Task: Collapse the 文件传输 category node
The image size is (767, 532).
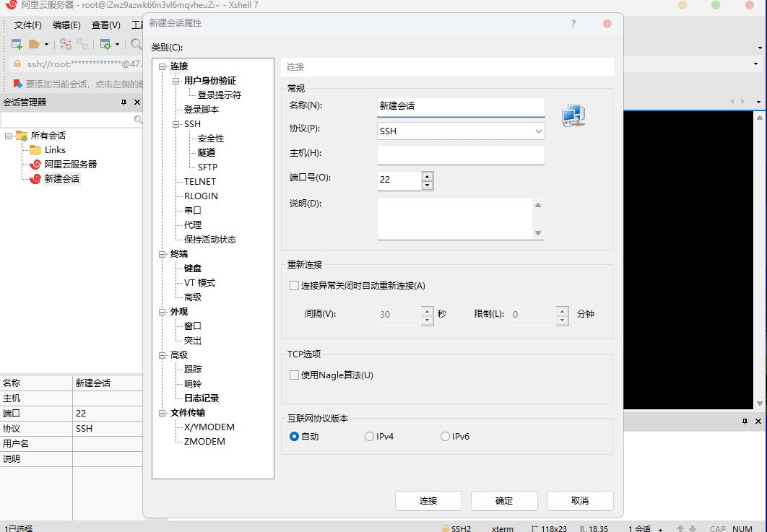Action: 162,413
